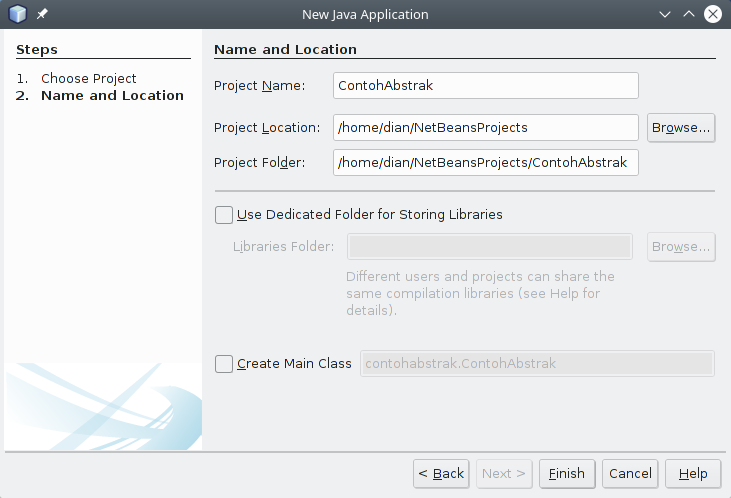Click the main class name field
731x498 pixels.
tap(537, 363)
